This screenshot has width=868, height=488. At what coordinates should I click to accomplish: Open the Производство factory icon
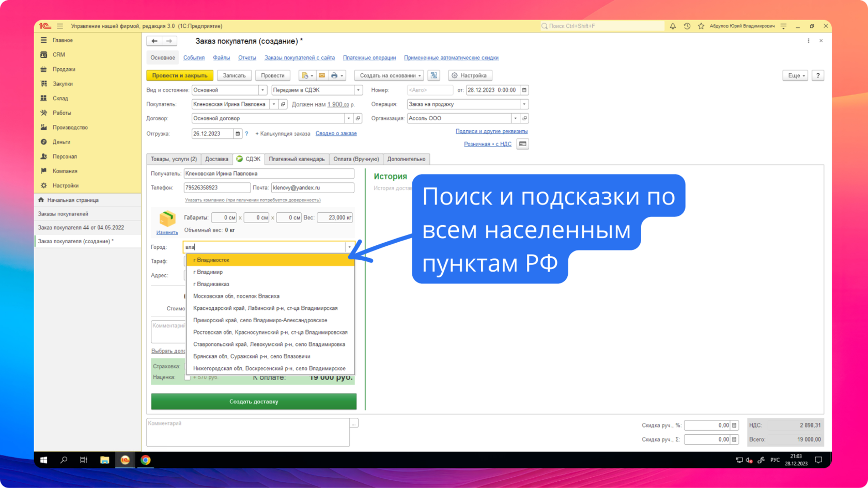[44, 127]
